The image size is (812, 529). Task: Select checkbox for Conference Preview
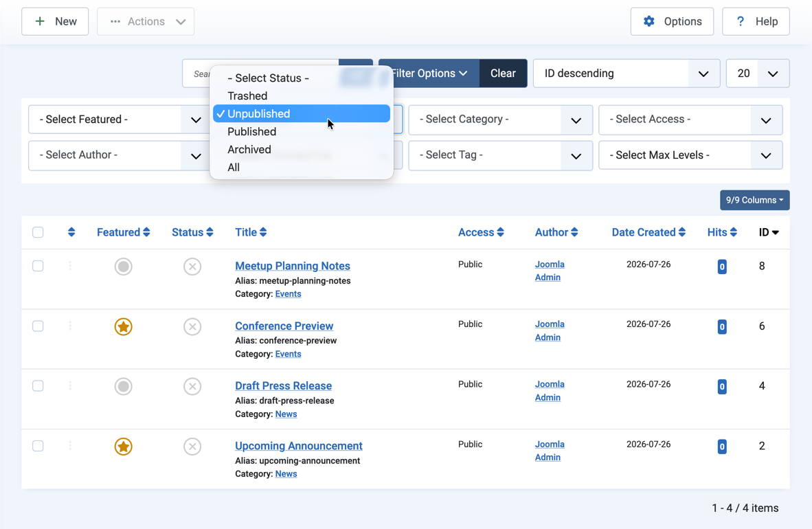tap(38, 326)
